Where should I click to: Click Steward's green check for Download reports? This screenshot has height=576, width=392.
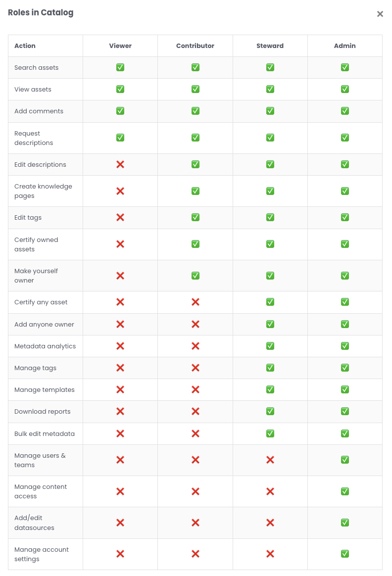(x=270, y=411)
